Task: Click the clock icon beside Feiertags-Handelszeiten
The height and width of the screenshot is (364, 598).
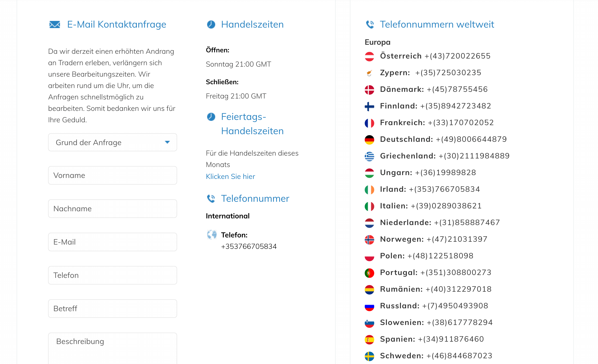Action: pos(211,117)
